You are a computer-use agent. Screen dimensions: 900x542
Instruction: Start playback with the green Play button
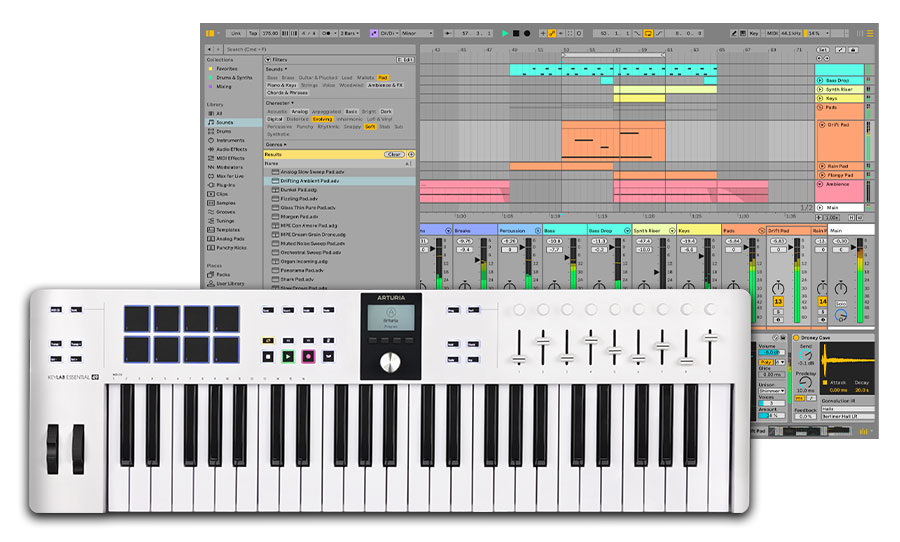click(505, 33)
